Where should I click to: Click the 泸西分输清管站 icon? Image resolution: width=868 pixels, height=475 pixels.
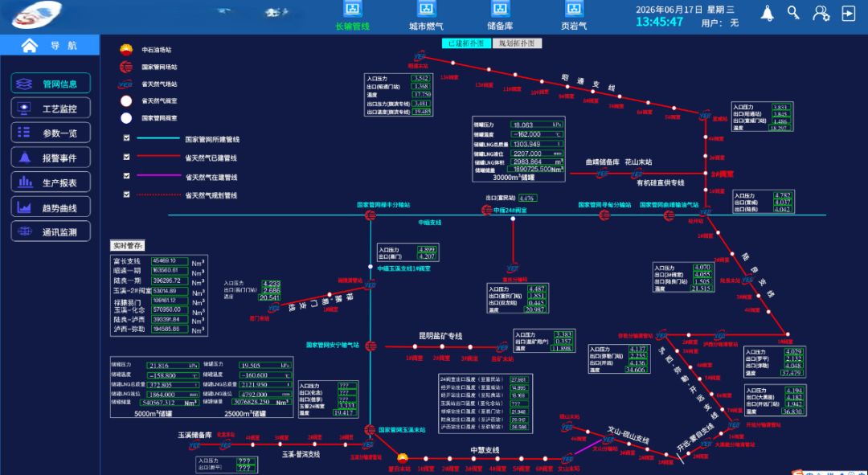(719, 335)
